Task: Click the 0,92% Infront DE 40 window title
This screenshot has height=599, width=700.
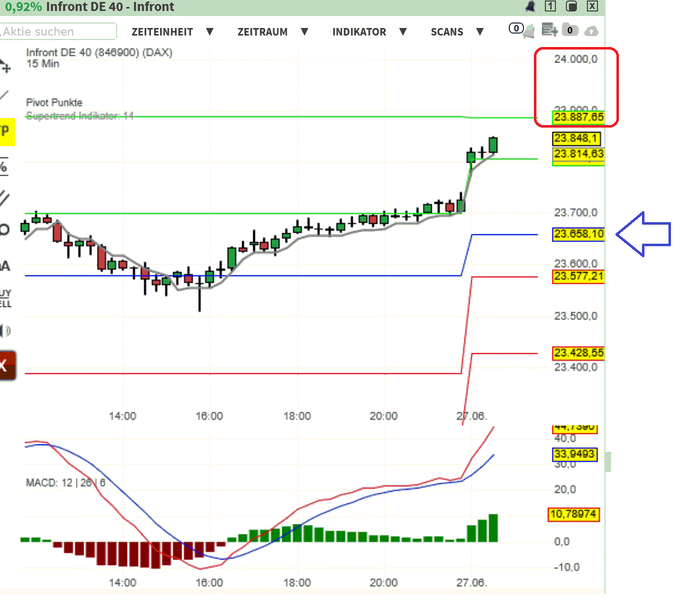Action: 90,7
